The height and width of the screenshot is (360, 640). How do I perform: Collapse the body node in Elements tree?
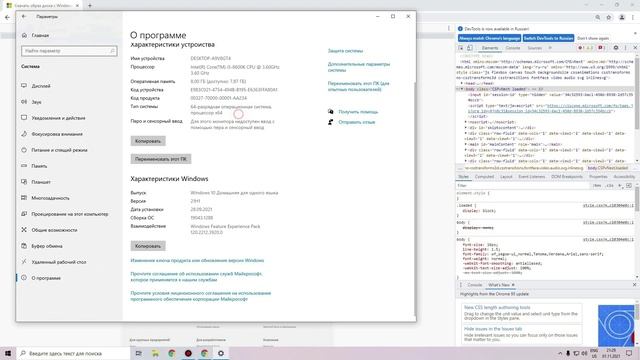[x=462, y=89]
